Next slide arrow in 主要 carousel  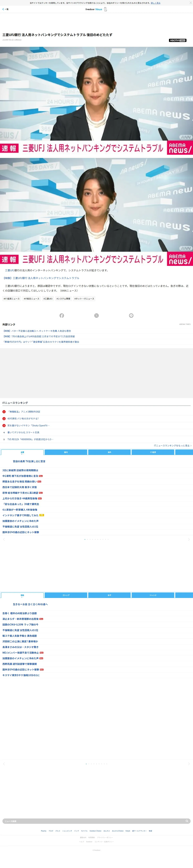[189, 539]
